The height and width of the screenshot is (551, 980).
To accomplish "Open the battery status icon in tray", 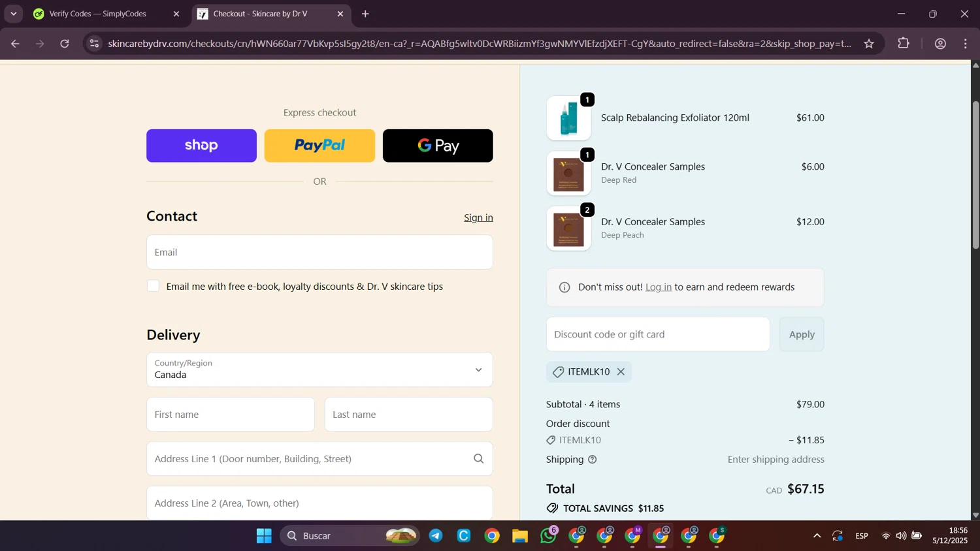I will [917, 536].
